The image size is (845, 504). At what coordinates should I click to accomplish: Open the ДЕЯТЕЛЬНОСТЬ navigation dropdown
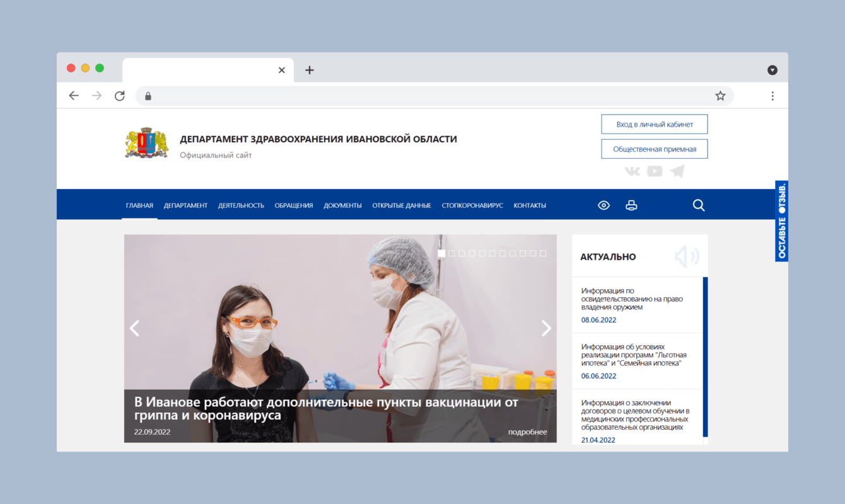pyautogui.click(x=241, y=205)
